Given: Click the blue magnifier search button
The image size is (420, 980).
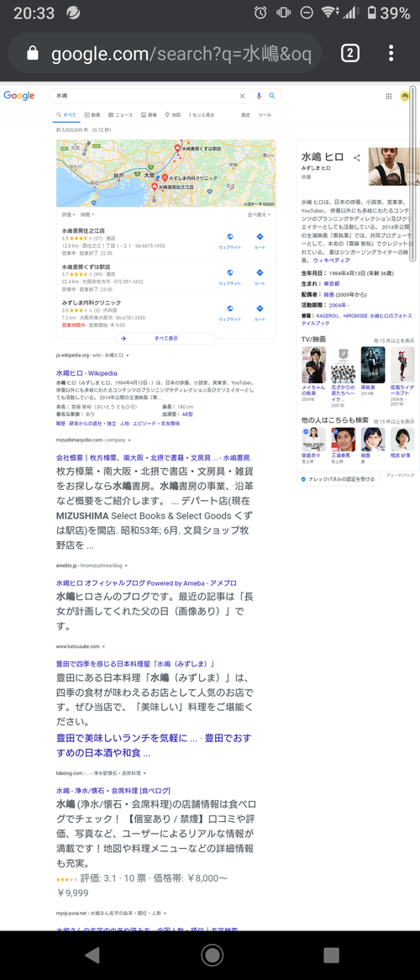Looking at the screenshot, I should coord(272,96).
